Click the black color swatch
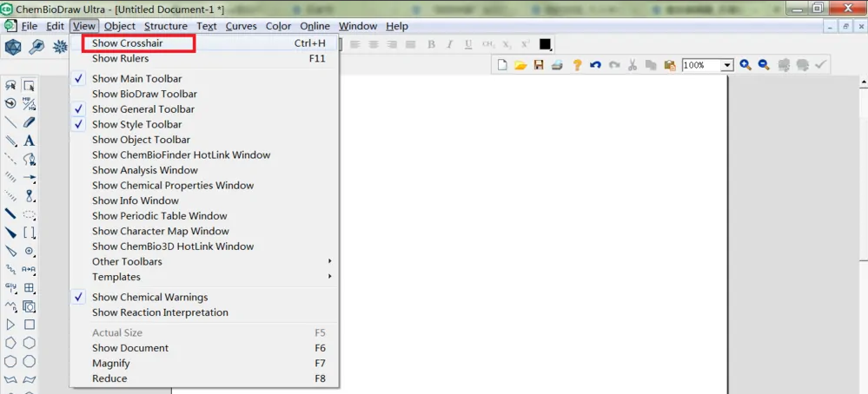The width and height of the screenshot is (868, 394). tap(545, 44)
